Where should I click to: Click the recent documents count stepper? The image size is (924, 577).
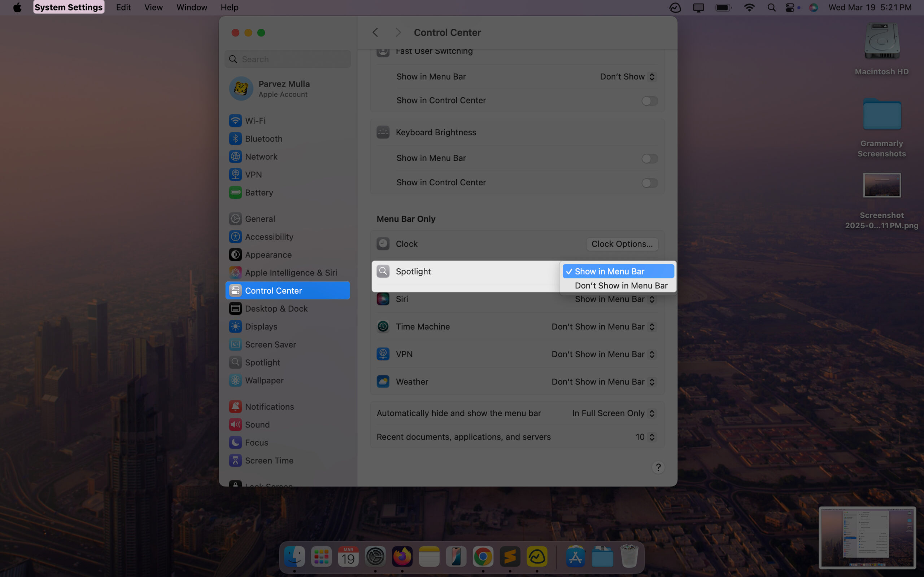coord(651,437)
